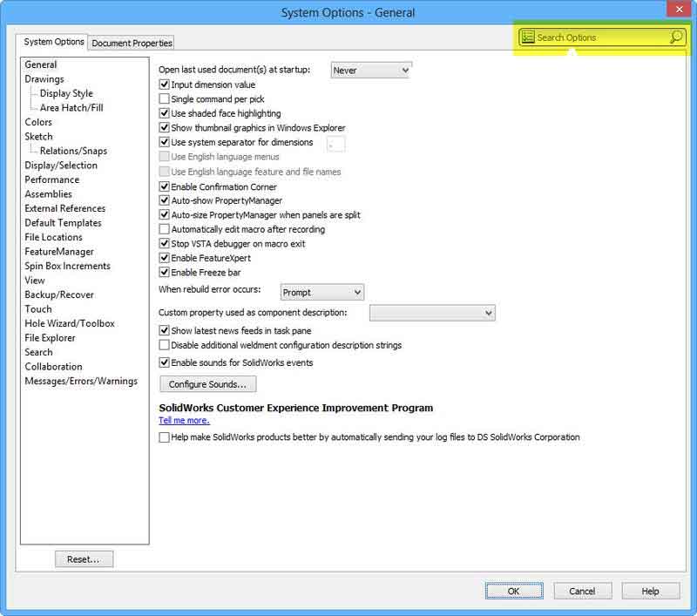Switch to the System Options tab
Viewport: 697px width, 616px height.
tap(54, 42)
